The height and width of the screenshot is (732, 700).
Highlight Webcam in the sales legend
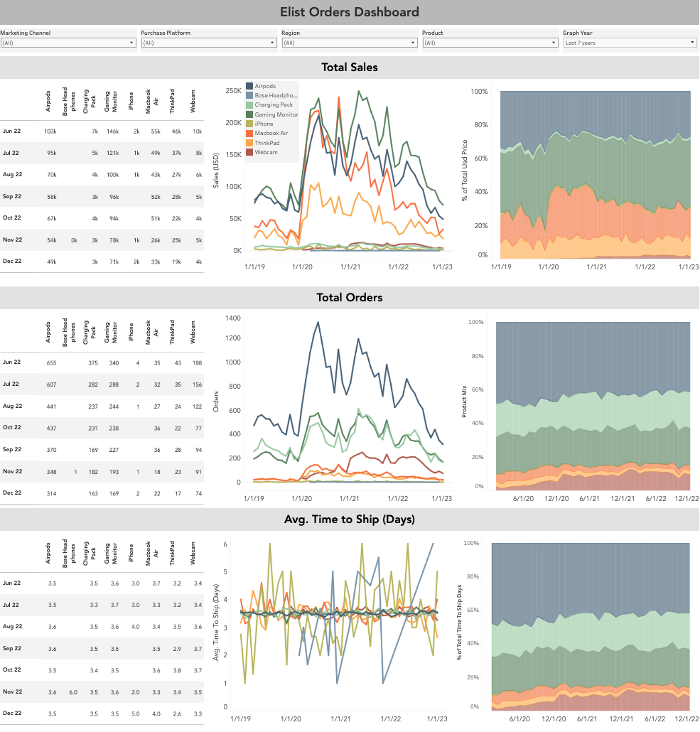(266, 152)
